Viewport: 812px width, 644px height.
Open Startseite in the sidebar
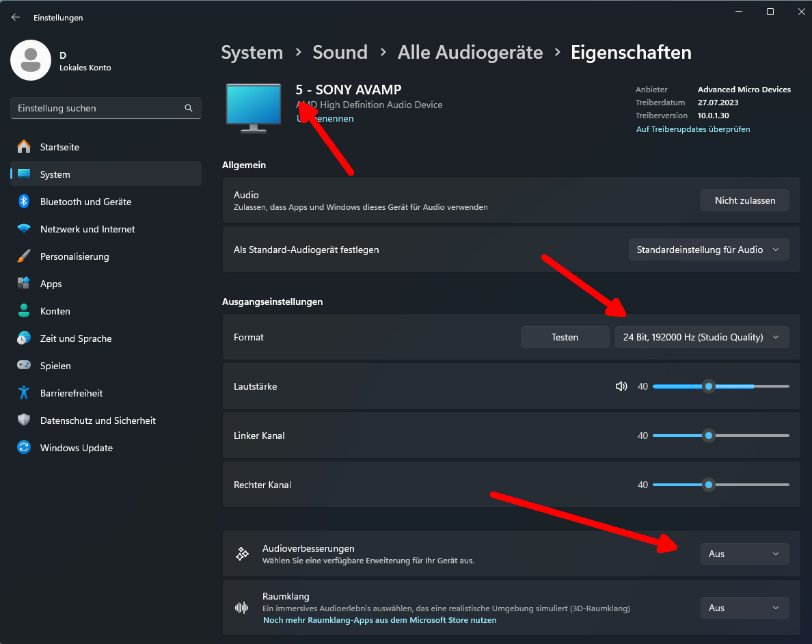(106, 146)
